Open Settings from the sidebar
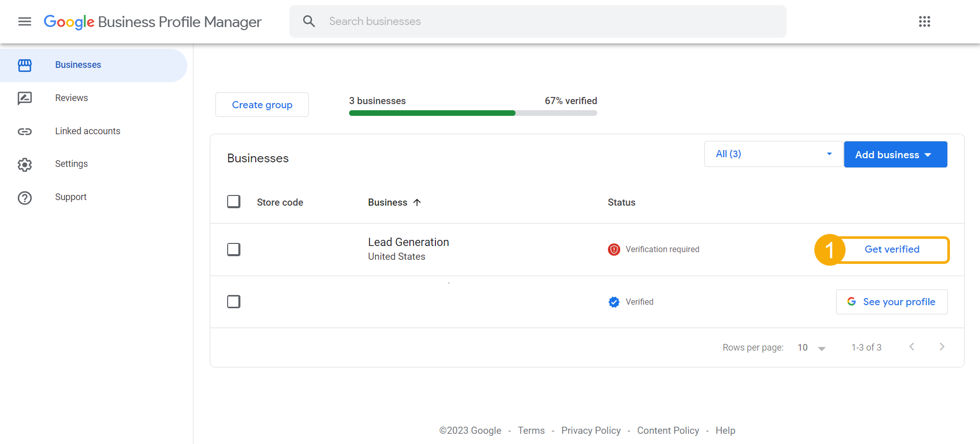 pyautogui.click(x=71, y=164)
